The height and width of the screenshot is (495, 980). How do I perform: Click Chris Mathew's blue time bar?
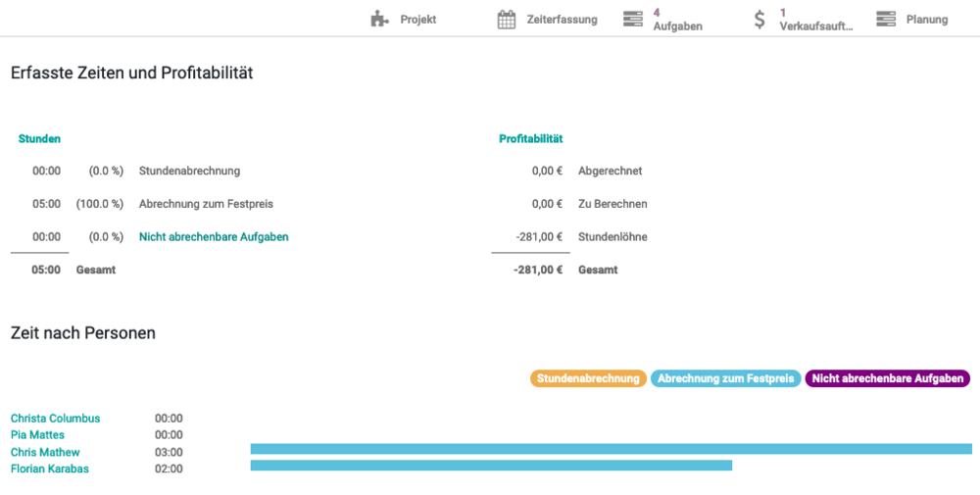pyautogui.click(x=611, y=449)
